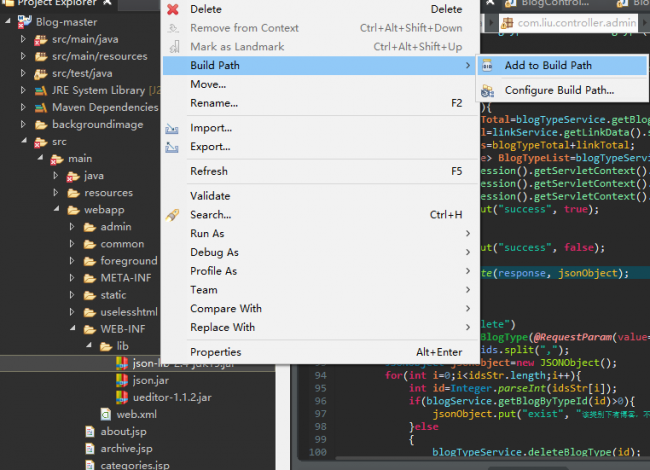The height and width of the screenshot is (470, 650).
Task: Click the json.jar file icon
Action: pos(122,380)
